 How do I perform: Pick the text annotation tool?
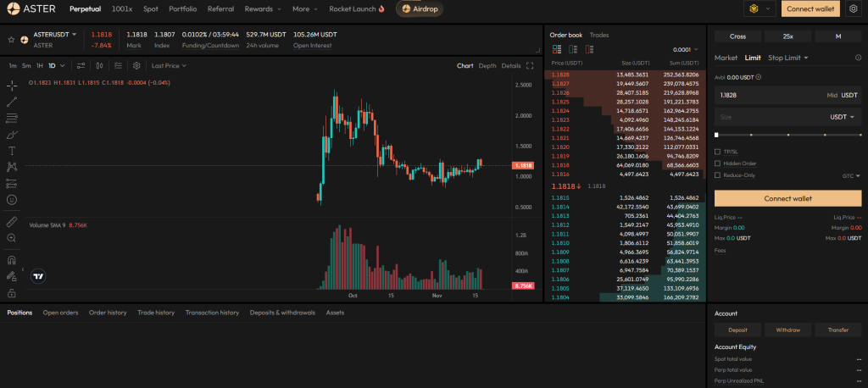click(12, 150)
